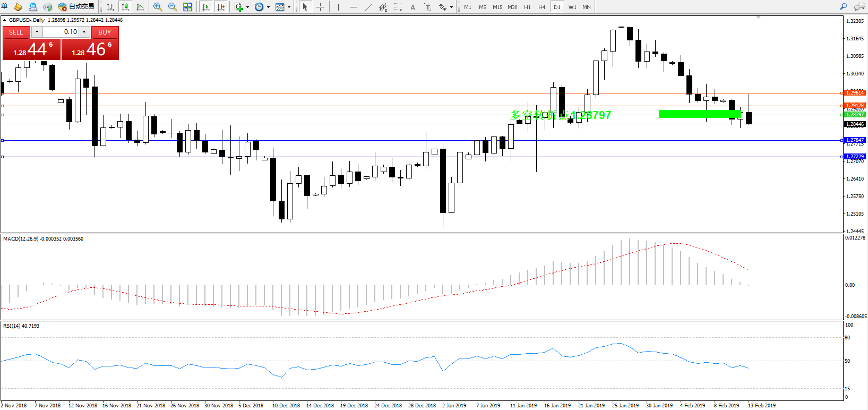Switch to the H4 timeframe
The width and height of the screenshot is (868, 410).
[542, 7]
